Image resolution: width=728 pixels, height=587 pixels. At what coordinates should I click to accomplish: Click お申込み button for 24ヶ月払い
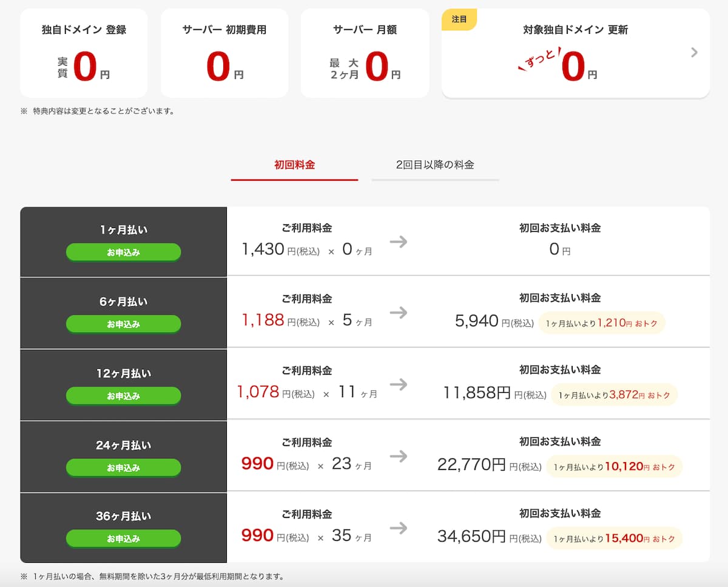point(123,468)
